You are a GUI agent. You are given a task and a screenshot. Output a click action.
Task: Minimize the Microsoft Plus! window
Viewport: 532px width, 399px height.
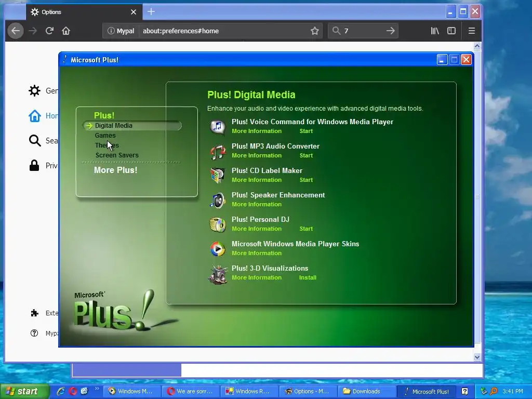[x=442, y=60]
